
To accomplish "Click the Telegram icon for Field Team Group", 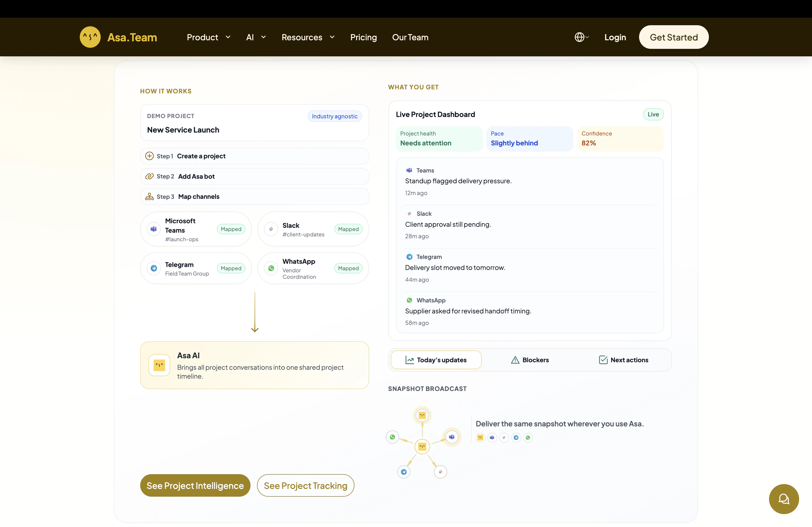I will 154,268.
